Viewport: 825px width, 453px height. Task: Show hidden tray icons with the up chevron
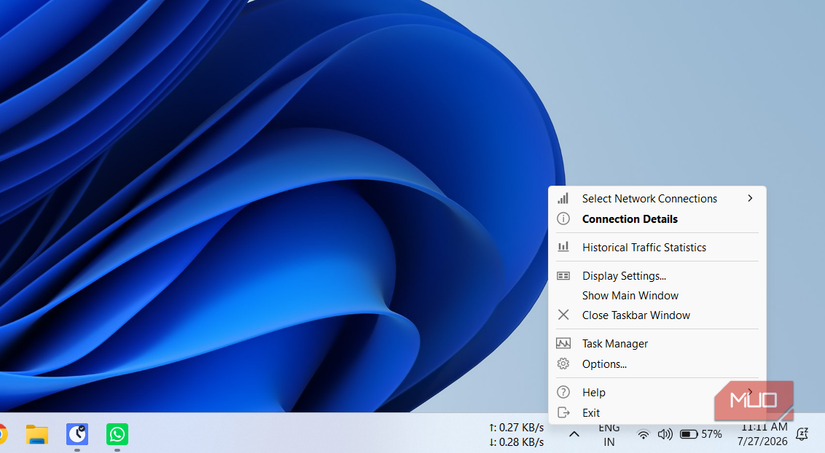pos(574,434)
